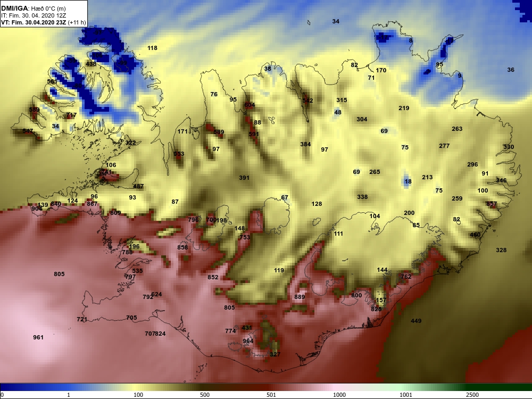Click the 171 value on the map
The image size is (532, 399).
click(x=182, y=131)
